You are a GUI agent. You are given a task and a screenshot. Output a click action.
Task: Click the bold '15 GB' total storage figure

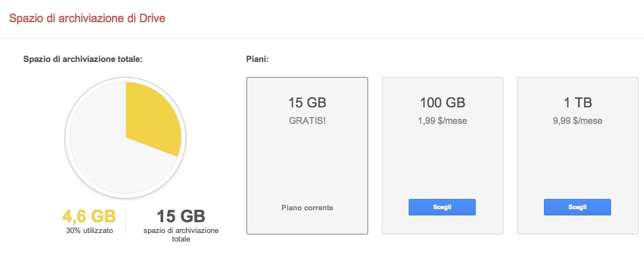[x=181, y=216]
